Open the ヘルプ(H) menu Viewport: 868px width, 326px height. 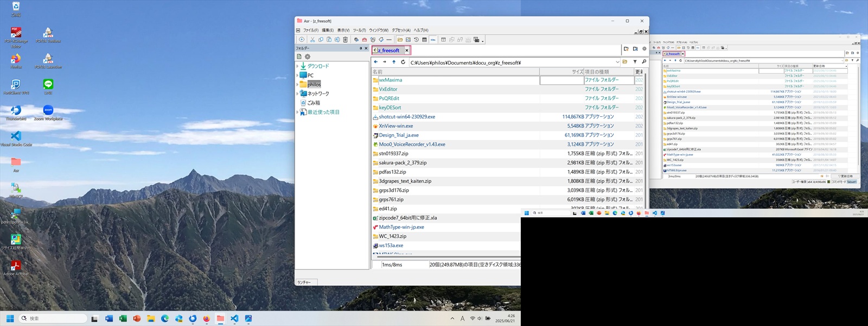tap(421, 30)
